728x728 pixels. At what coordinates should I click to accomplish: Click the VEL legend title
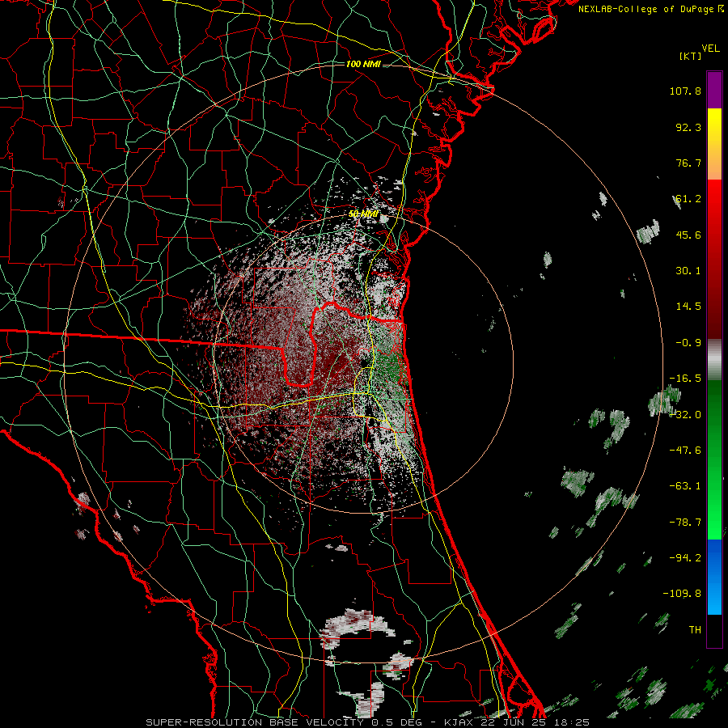[710, 49]
